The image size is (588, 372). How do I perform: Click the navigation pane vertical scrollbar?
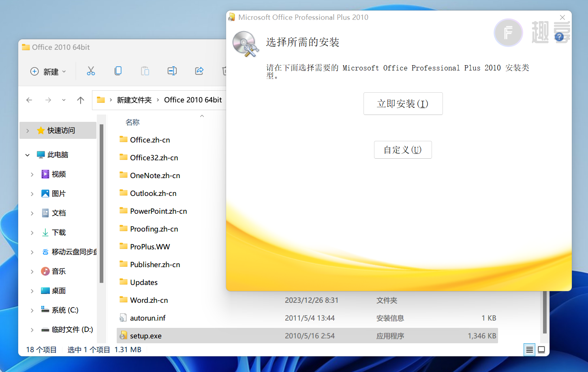point(101,204)
